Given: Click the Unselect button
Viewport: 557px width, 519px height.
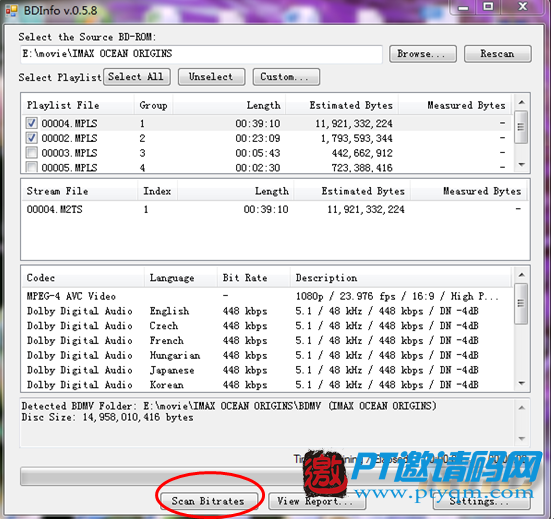Looking at the screenshot, I should (211, 77).
